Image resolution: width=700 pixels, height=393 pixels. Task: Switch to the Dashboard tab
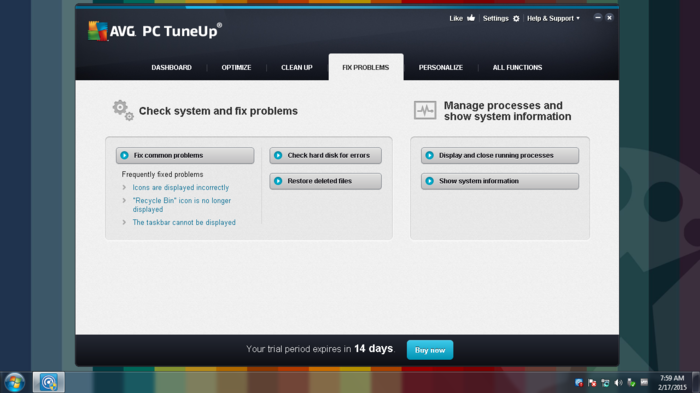pos(171,67)
